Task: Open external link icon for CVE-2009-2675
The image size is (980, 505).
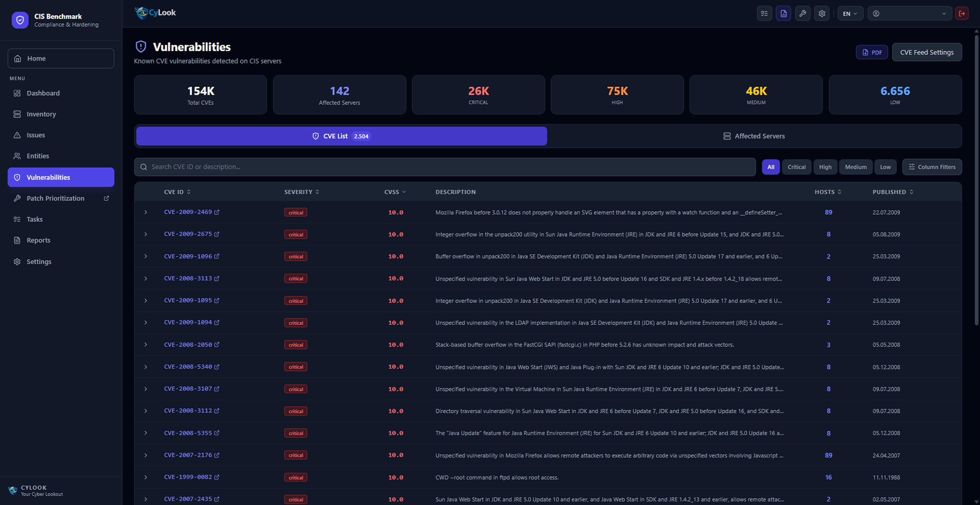Action: 217,234
